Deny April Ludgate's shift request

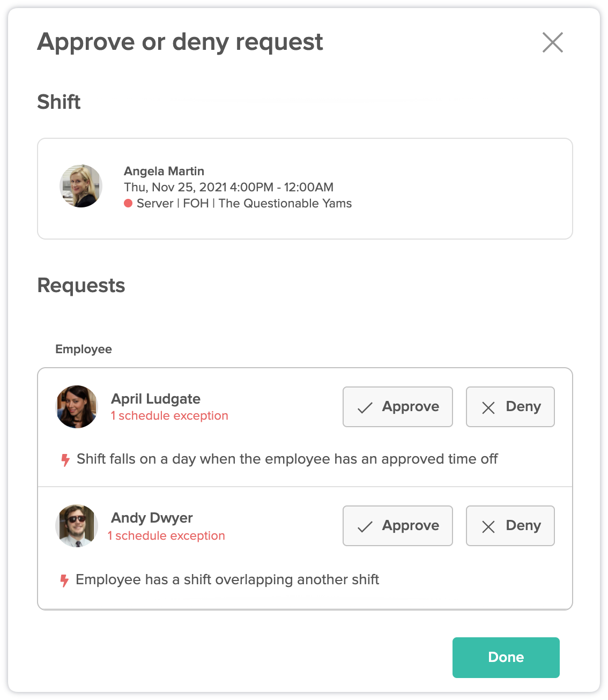(510, 407)
